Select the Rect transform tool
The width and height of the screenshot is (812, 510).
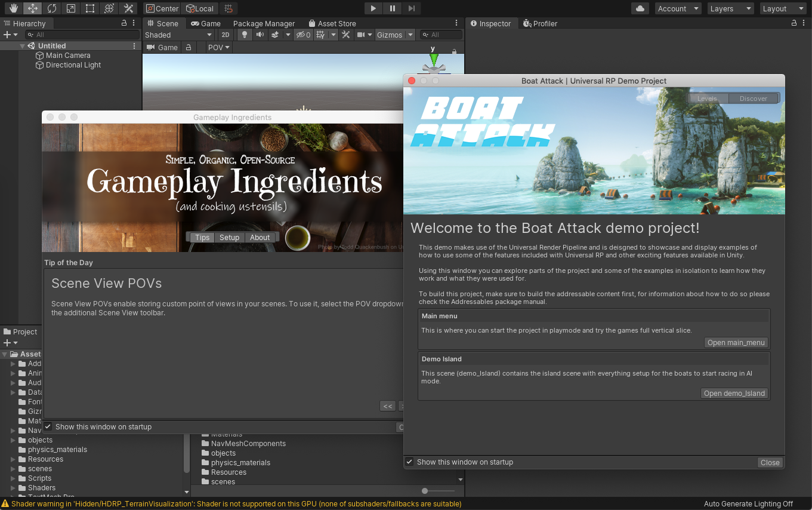pyautogui.click(x=90, y=8)
